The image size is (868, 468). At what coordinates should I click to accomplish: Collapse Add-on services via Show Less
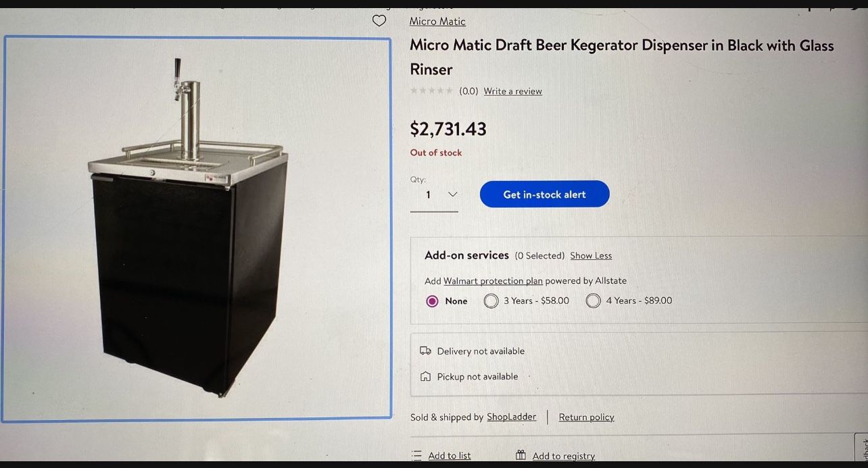[591, 255]
